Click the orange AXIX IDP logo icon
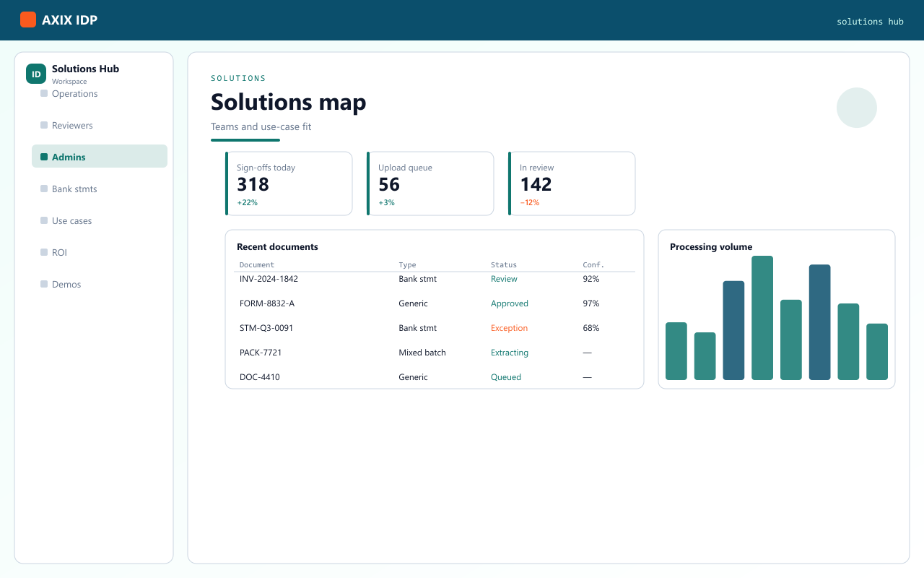924x578 pixels. tap(28, 20)
